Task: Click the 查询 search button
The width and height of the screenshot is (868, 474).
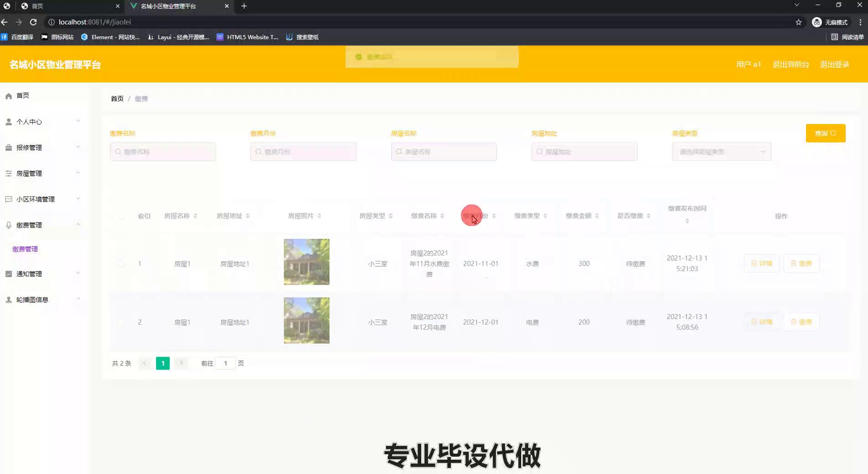Action: tap(825, 133)
